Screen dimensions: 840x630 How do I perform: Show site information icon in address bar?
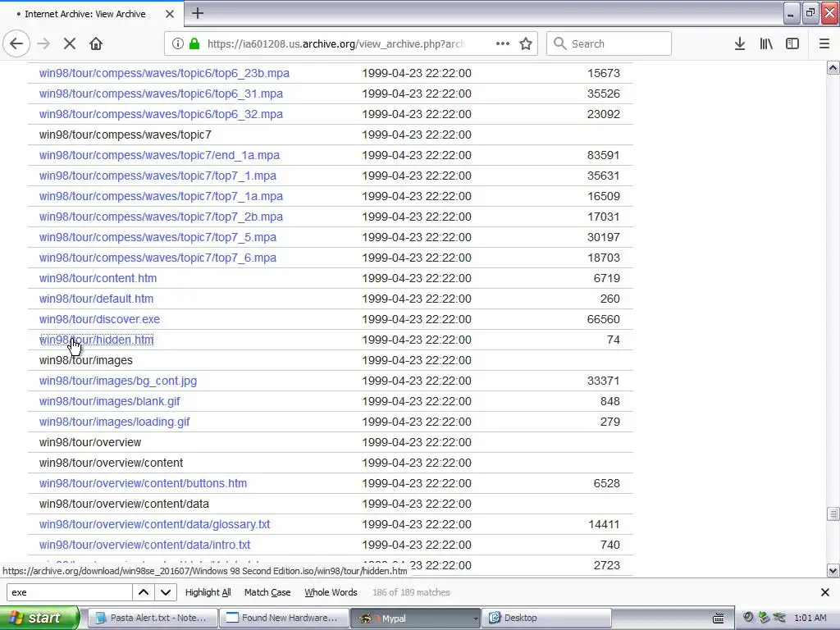pyautogui.click(x=178, y=44)
